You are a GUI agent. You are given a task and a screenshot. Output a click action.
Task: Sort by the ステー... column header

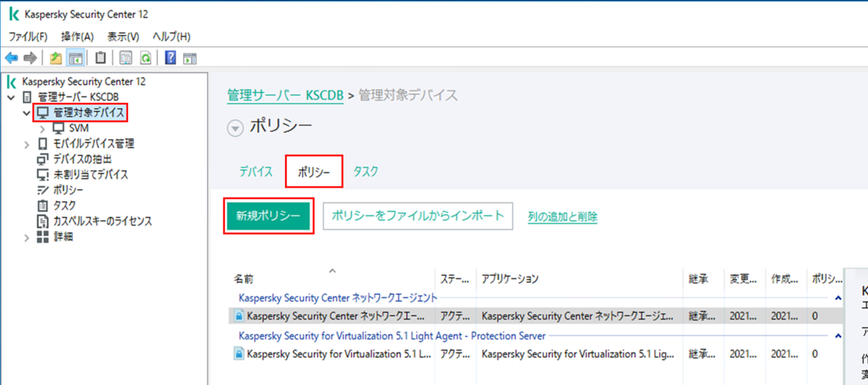tap(456, 279)
